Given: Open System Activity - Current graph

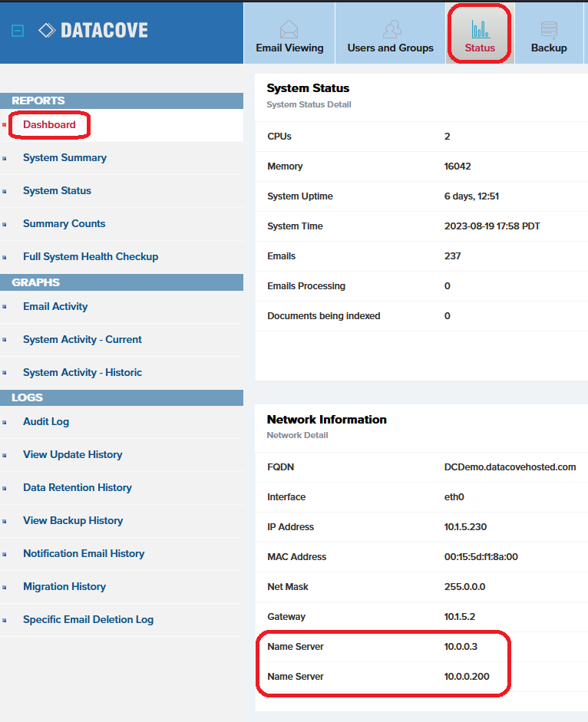Looking at the screenshot, I should [82, 340].
